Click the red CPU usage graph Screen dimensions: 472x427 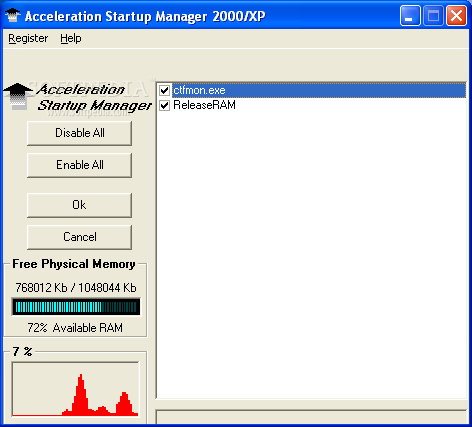pos(75,389)
